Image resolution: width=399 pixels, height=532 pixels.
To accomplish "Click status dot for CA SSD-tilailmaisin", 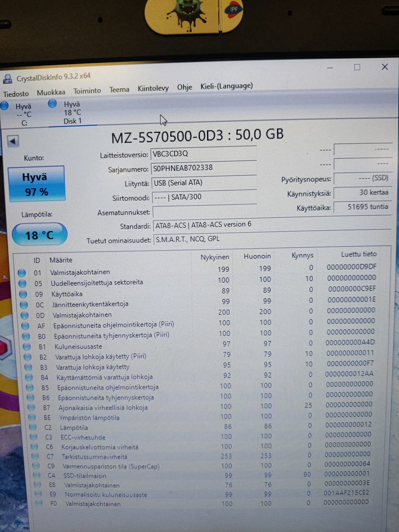I will [x=37, y=476].
